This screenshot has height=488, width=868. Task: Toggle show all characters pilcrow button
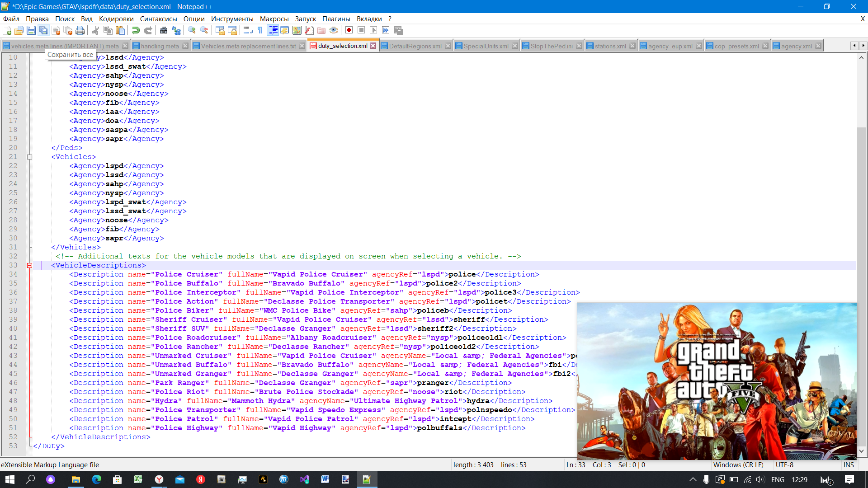260,30
